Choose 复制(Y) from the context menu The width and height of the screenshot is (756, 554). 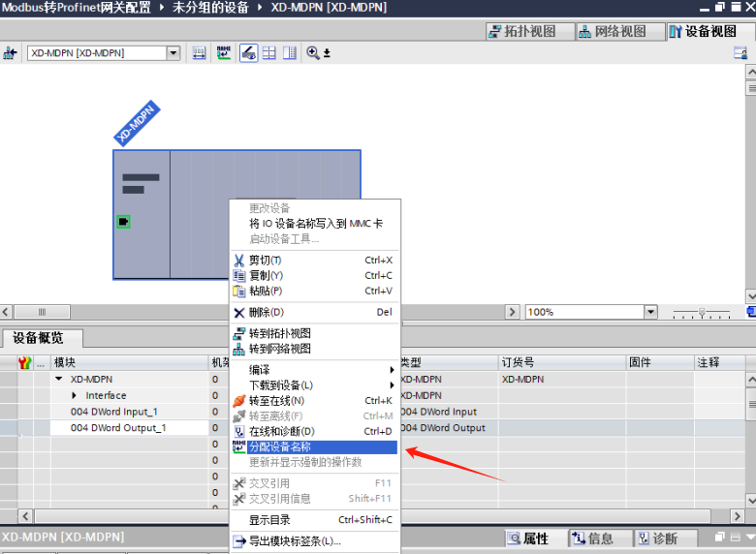click(315, 276)
